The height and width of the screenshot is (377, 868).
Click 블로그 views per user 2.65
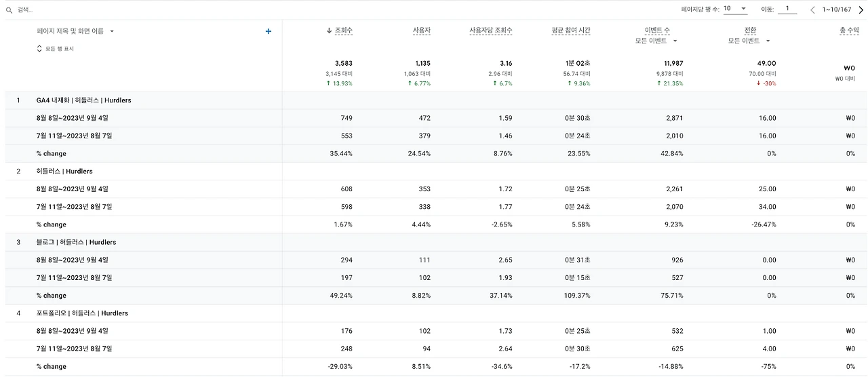click(x=506, y=260)
